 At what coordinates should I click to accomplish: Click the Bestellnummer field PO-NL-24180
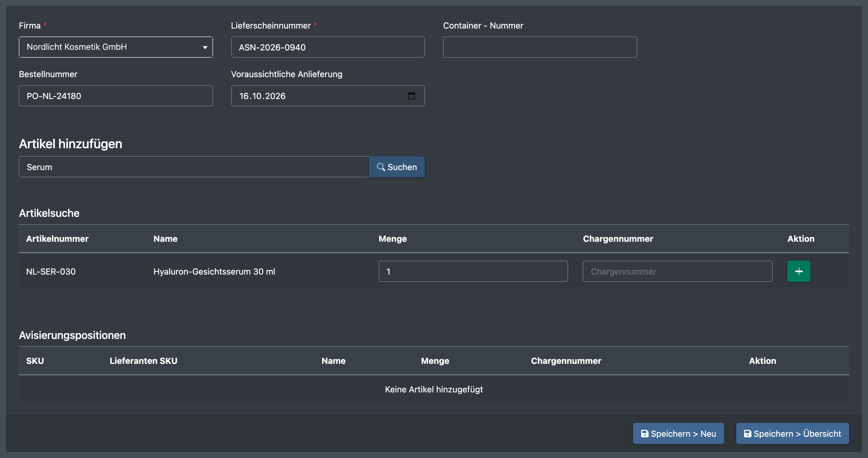pyautogui.click(x=116, y=96)
